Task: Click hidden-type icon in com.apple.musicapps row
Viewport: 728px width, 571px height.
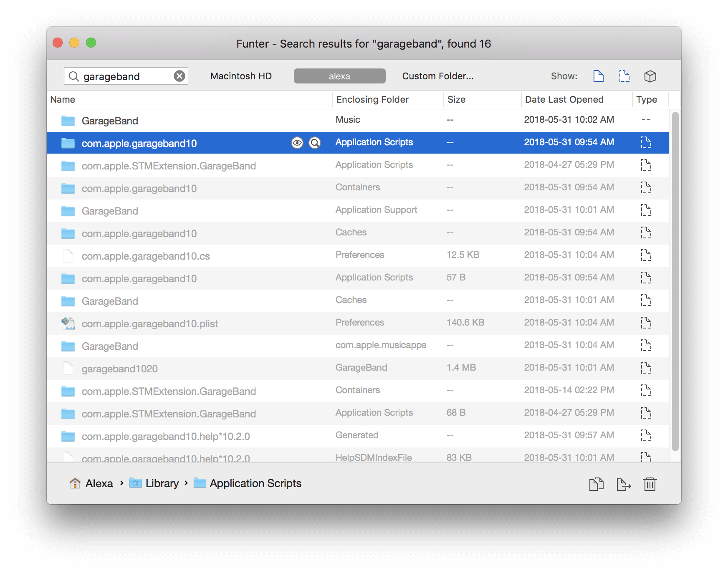Action: [646, 345]
